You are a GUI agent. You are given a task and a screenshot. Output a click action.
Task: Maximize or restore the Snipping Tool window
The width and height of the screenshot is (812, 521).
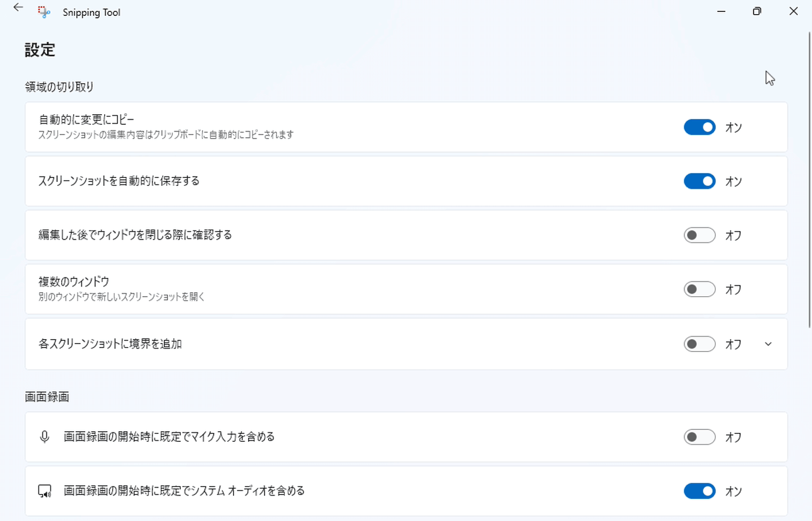pos(757,11)
